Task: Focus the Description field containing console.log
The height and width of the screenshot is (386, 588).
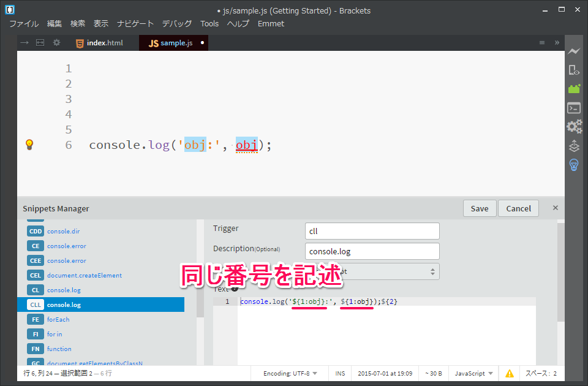Action: (372, 251)
